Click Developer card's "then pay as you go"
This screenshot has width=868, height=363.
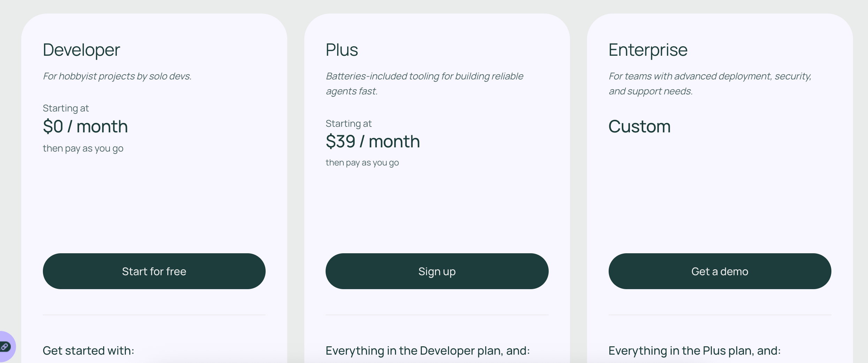tap(83, 148)
